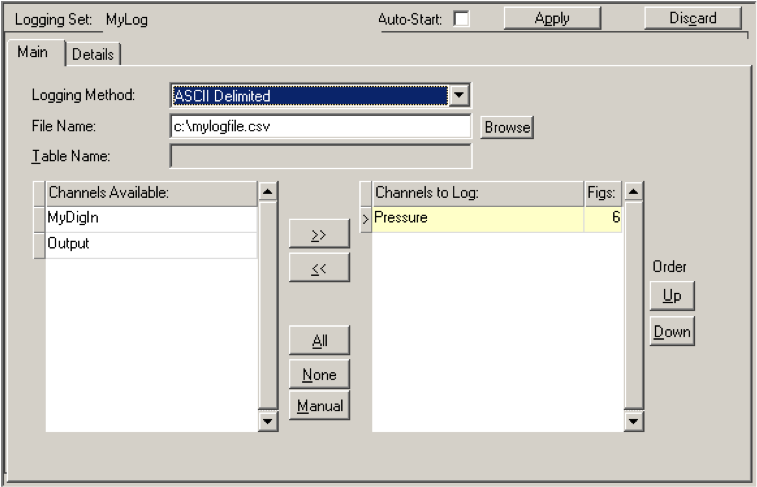This screenshot has width=757, height=487.
Task: Switch to the Details tab
Action: coord(93,54)
